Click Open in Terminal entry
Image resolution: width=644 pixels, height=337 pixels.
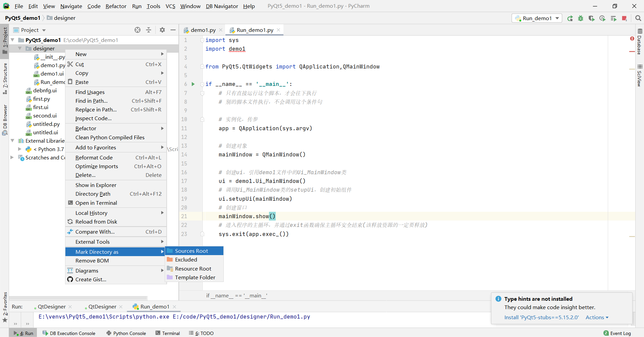pyautogui.click(x=116, y=203)
